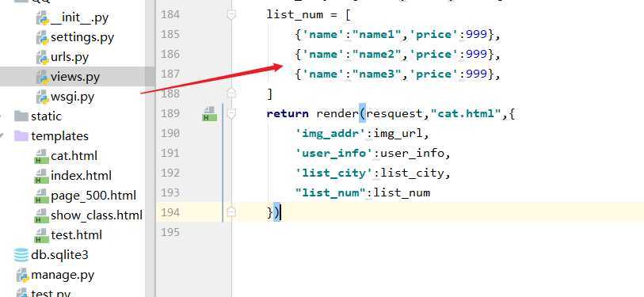Select views.py in project tree
This screenshot has height=297, width=644.
tap(75, 77)
